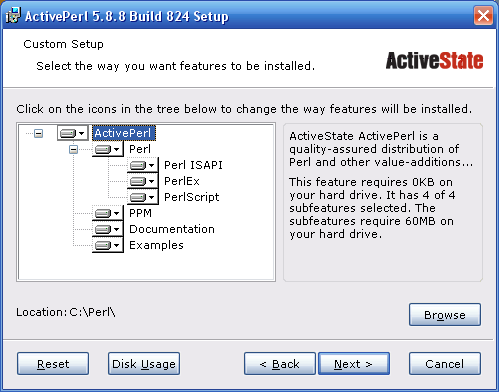Open the Perl ISAPI feature drive icon dropdown
This screenshot has width=499, height=392.
142,165
